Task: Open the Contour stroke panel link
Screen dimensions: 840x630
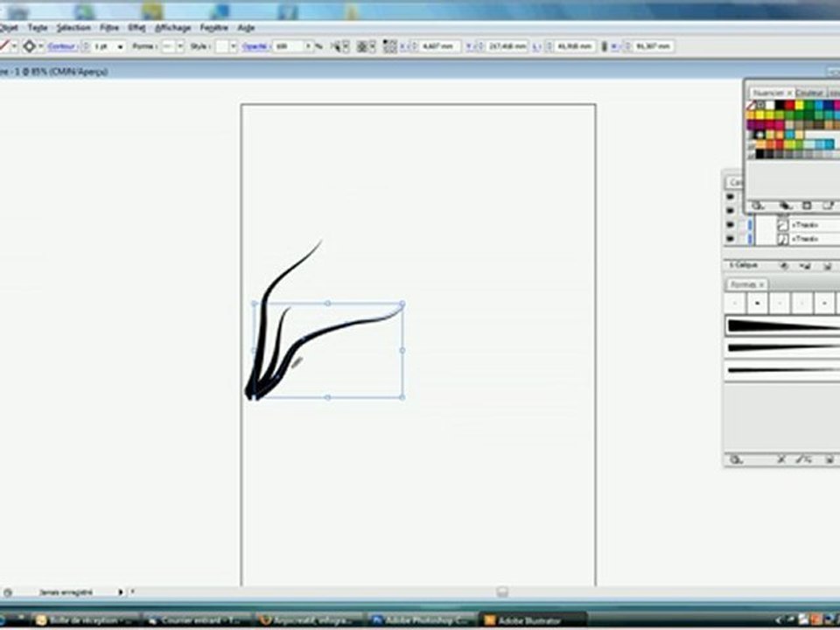Action: click(x=61, y=46)
